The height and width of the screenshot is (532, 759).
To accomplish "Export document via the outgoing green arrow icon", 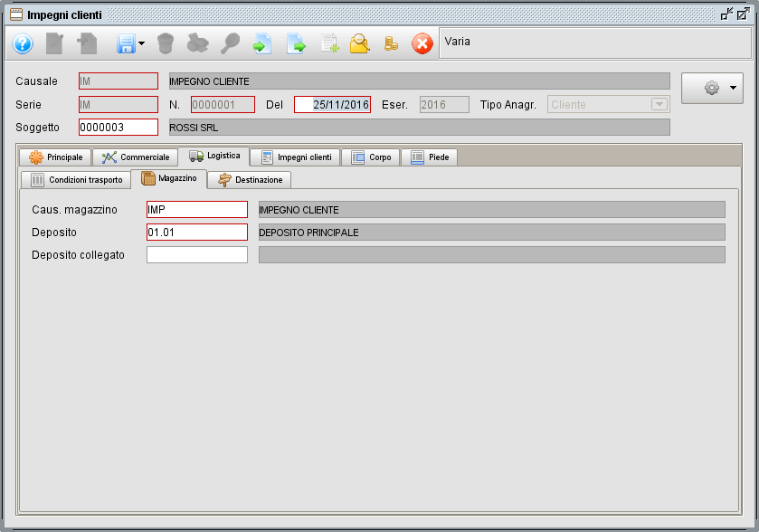I will (296, 43).
